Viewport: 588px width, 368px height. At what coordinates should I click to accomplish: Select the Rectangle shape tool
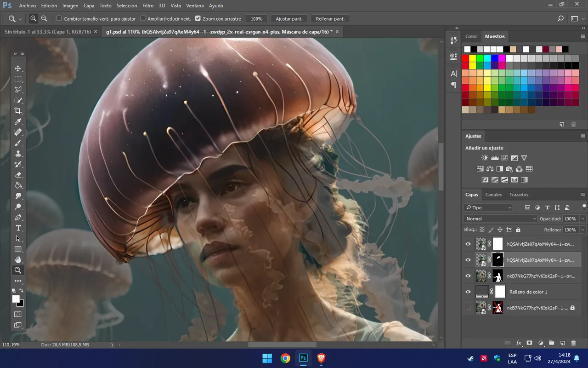[18, 249]
